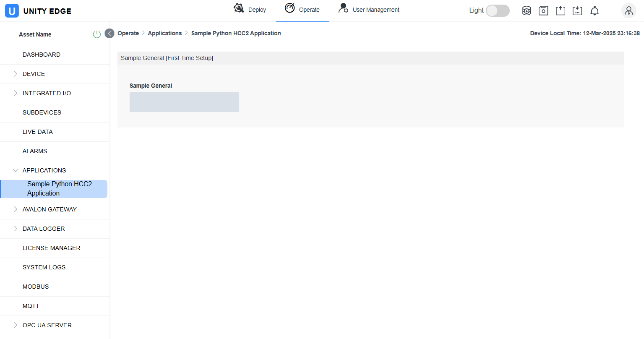Toggle the Light theme switch
This screenshot has width=644, height=339.
498,10
